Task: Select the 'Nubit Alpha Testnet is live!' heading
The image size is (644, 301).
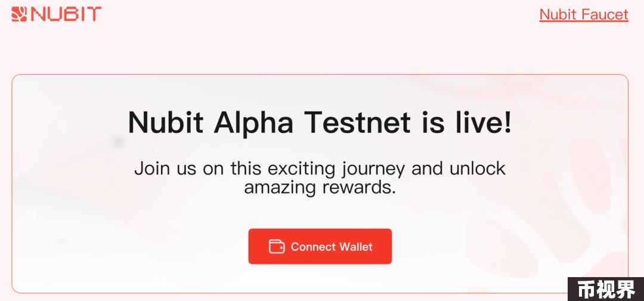Action: click(x=320, y=122)
